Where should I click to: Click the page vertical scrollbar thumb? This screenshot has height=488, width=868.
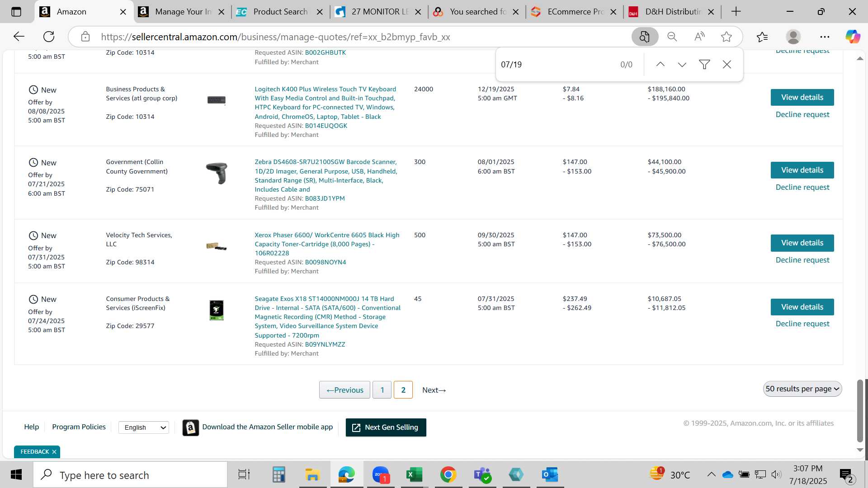click(860, 411)
